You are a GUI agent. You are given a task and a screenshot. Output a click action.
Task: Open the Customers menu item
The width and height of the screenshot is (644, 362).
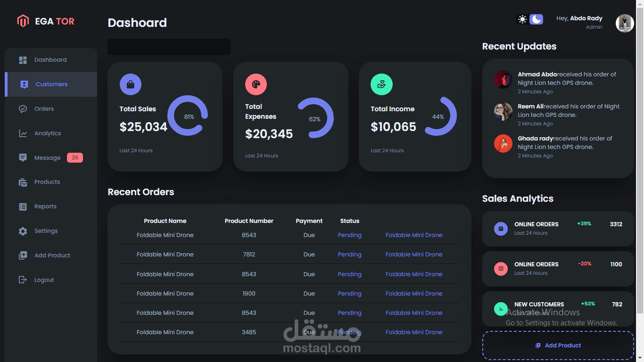click(x=51, y=84)
